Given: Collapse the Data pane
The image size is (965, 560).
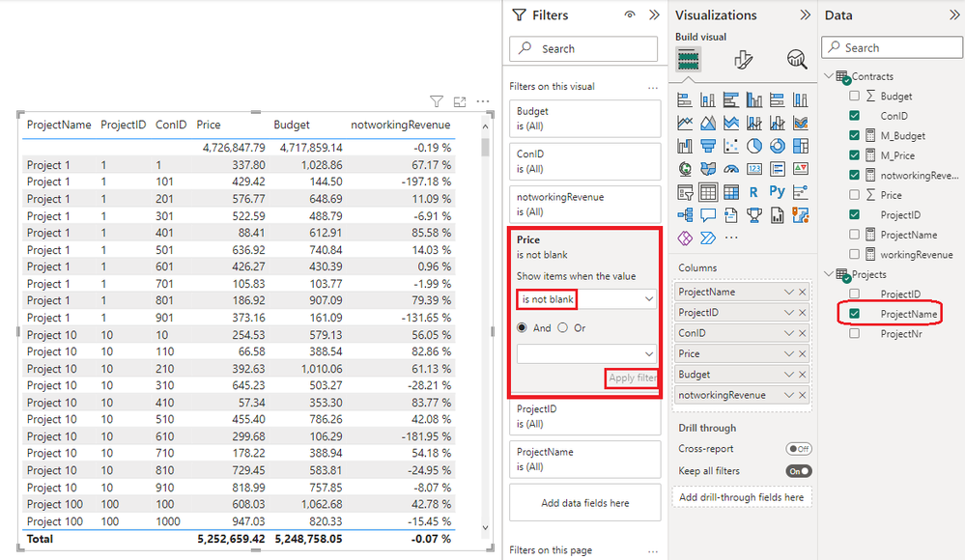Looking at the screenshot, I should coord(954,14).
